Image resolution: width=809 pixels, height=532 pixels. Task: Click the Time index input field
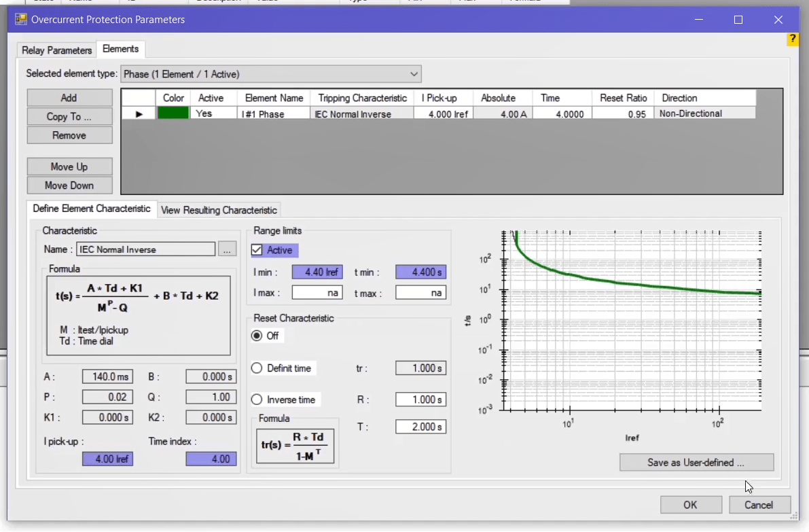pos(211,459)
